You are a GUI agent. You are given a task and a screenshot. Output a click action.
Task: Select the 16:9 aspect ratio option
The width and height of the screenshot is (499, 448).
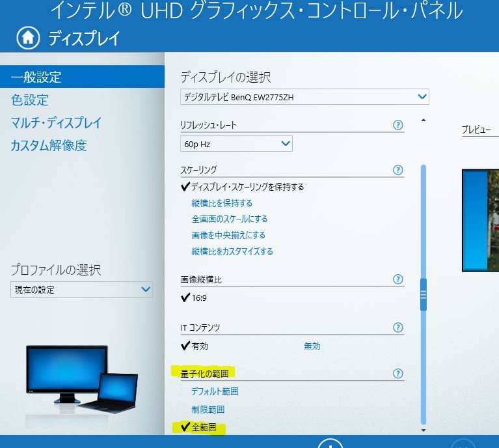[x=193, y=298]
